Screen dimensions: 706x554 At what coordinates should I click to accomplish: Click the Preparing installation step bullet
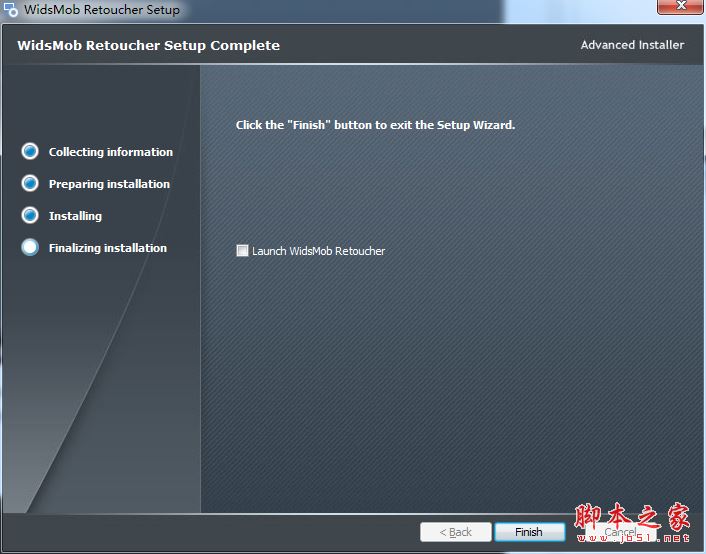(x=30, y=183)
